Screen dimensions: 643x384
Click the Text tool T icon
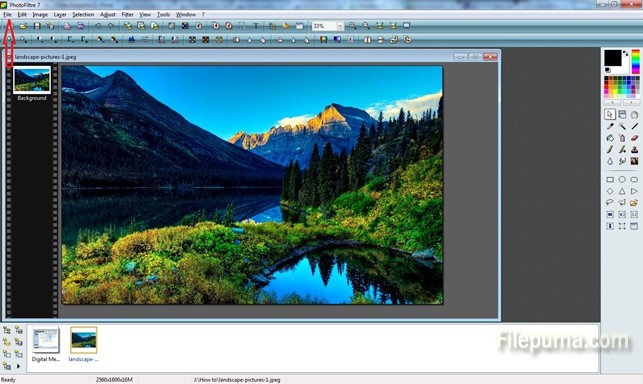256,26
